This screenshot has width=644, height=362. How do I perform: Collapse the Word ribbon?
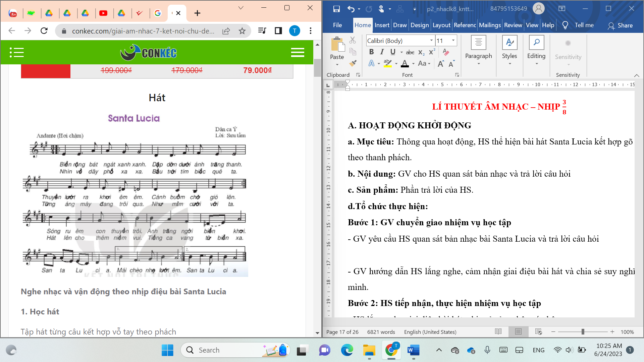637,75
